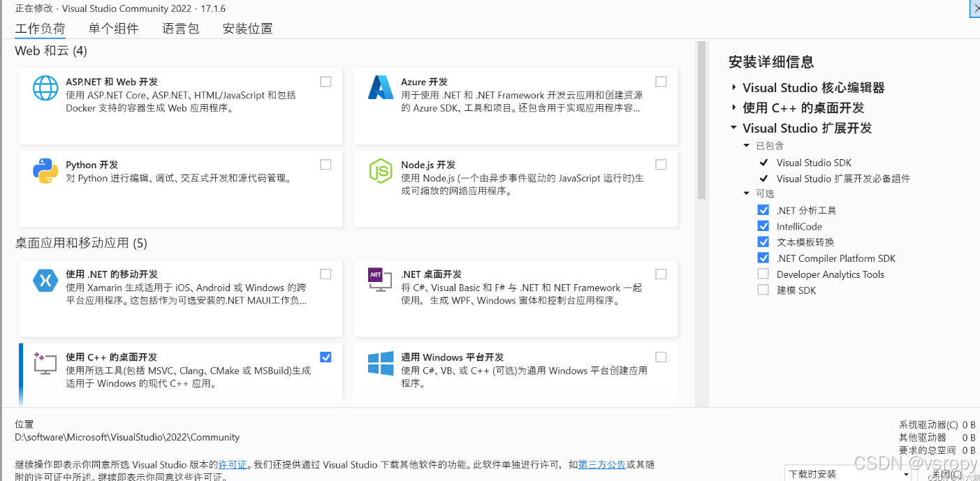Check the 使用 .NET 的移动开发 checkbox
The image size is (980, 481).
click(x=326, y=274)
